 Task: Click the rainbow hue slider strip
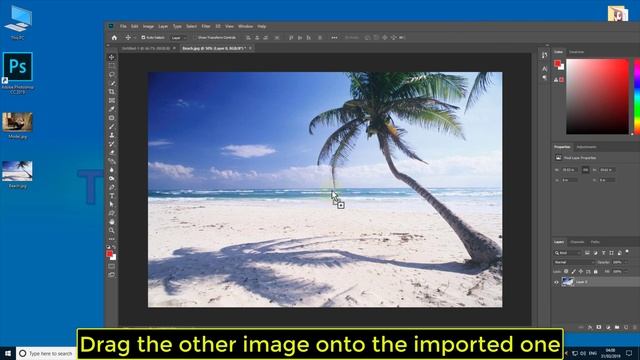point(637,97)
